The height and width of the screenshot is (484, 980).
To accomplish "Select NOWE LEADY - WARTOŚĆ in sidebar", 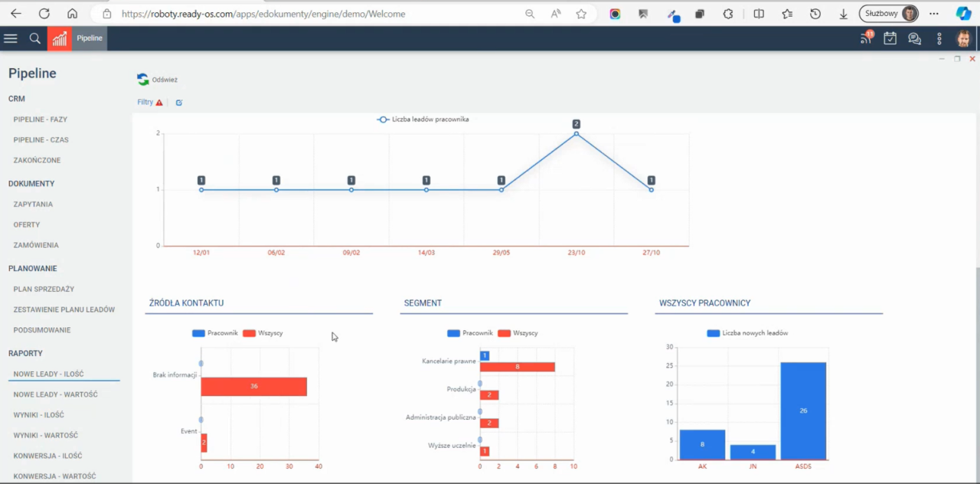I will (x=55, y=394).
